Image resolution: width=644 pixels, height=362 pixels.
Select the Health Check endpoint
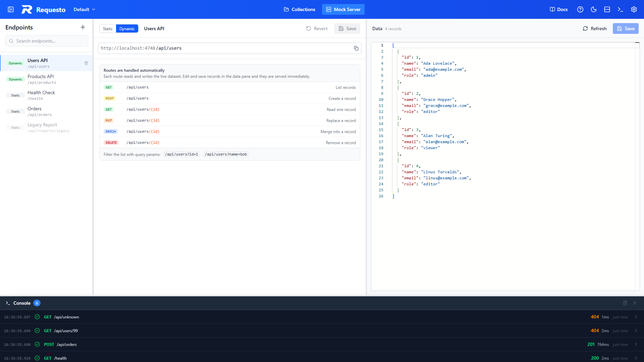(46, 95)
